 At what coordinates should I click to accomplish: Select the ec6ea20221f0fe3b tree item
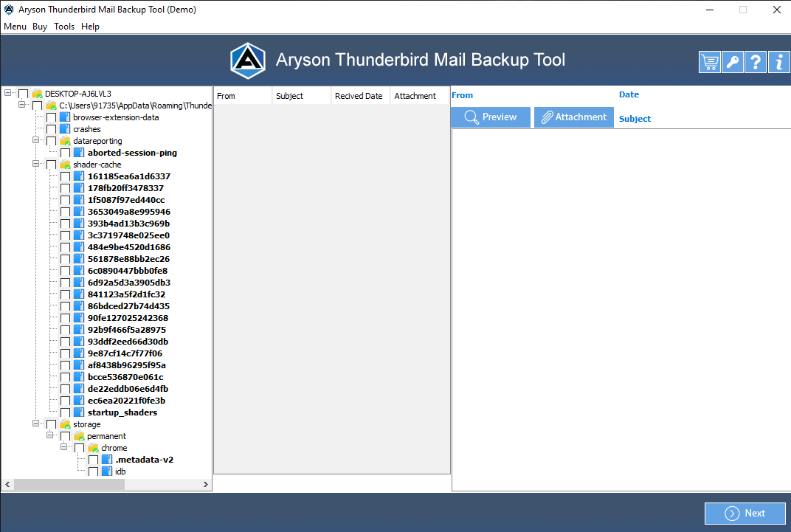pyautogui.click(x=127, y=401)
